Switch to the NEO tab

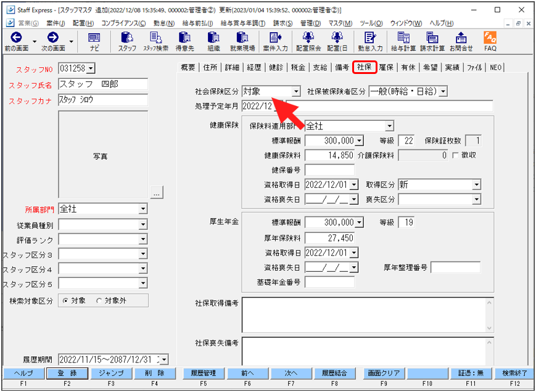[496, 68]
